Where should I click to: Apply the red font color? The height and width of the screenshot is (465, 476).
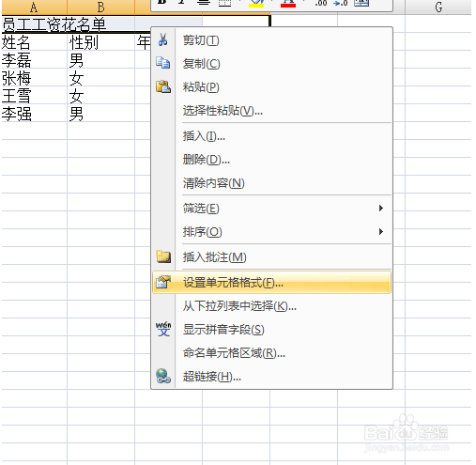click(288, 3)
